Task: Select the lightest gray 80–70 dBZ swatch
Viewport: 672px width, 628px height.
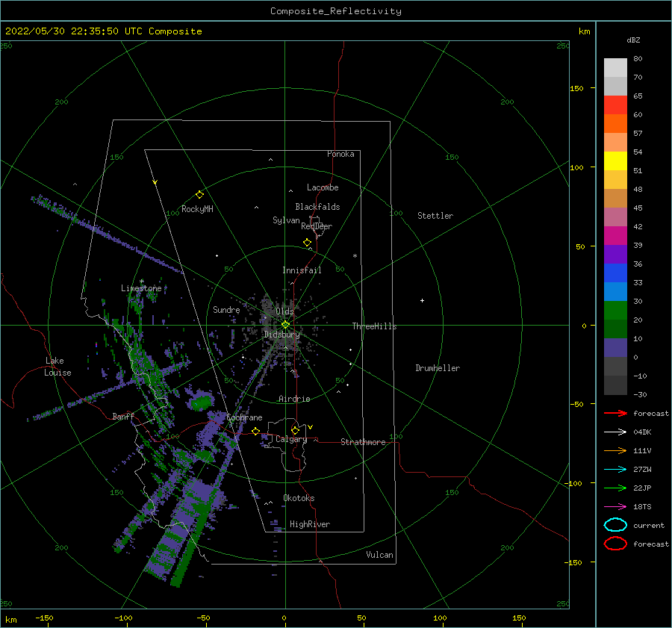Action: point(615,68)
